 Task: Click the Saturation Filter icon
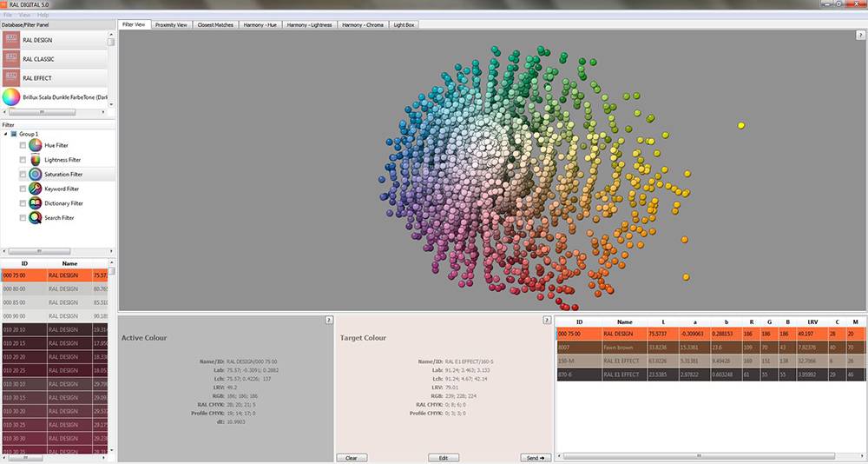click(35, 175)
